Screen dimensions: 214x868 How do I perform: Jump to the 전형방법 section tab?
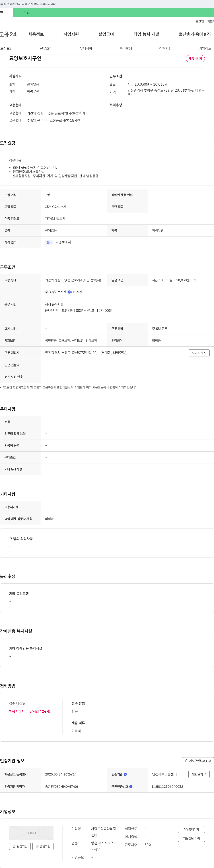[165, 49]
